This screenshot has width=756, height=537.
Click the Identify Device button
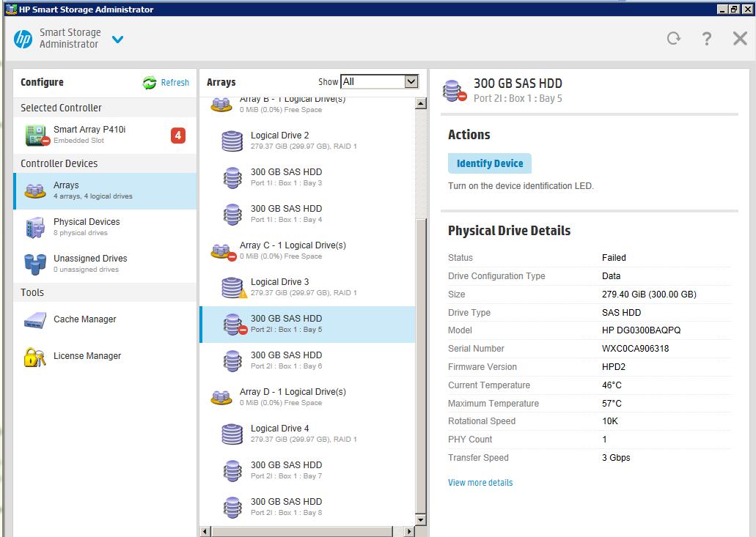[x=490, y=164]
